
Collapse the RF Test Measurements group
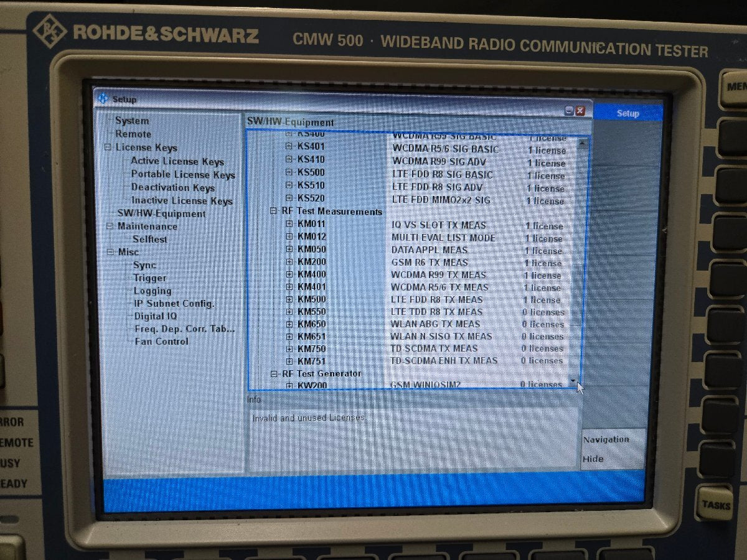tap(273, 212)
